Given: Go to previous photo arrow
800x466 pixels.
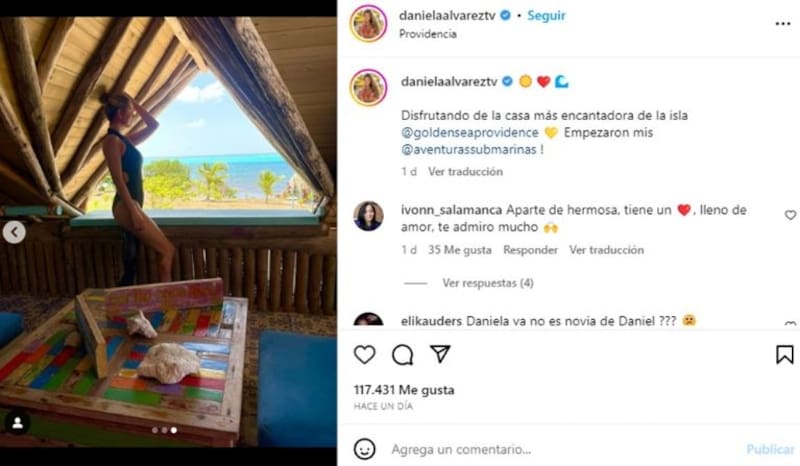Looking at the screenshot, I should [14, 233].
